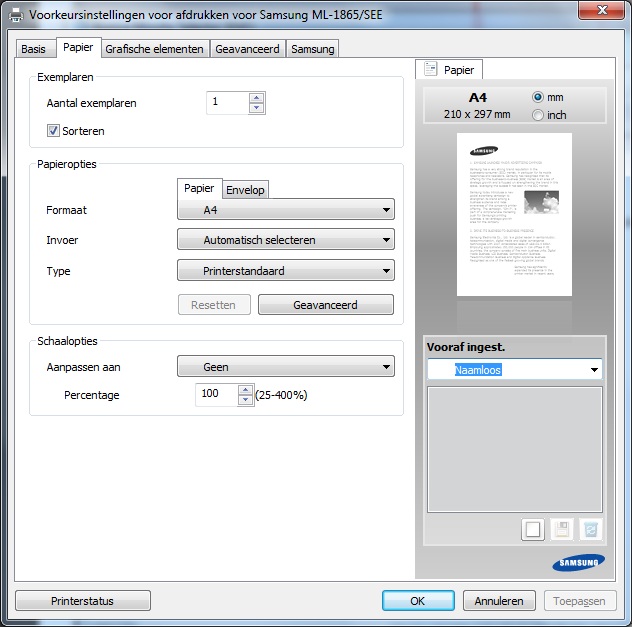
Task: Switch to the Grafische elementen tab
Action: tap(154, 49)
